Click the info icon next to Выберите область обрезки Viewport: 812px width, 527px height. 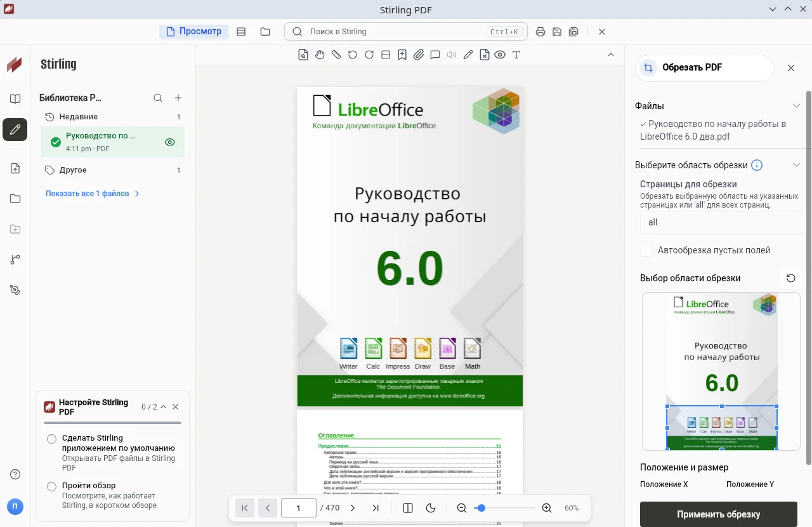(x=757, y=165)
